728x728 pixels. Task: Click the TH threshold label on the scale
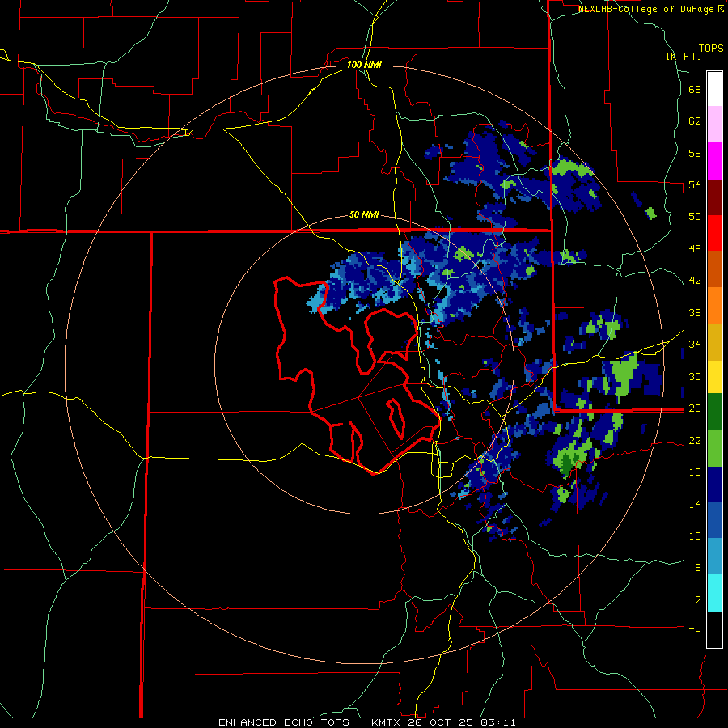(695, 631)
